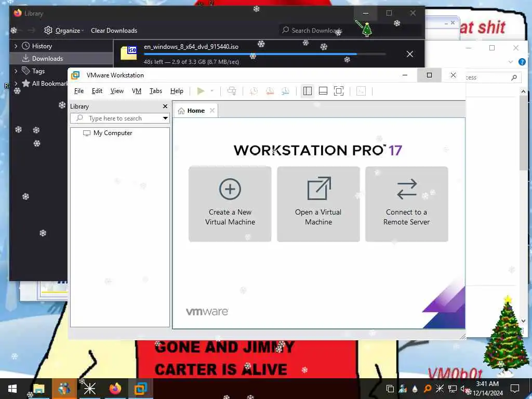
Task: Click Clear Downloads in Firefox Library
Action: click(x=114, y=31)
